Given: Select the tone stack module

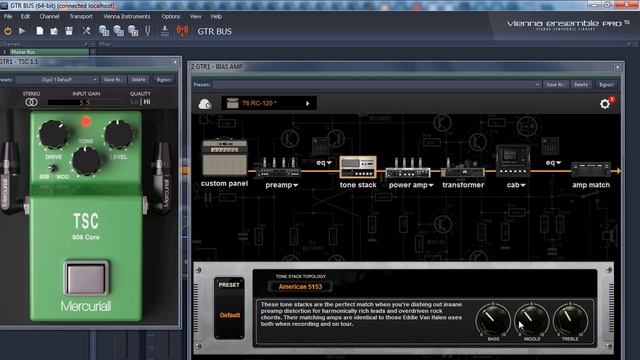Looking at the screenshot, I should click(358, 167).
